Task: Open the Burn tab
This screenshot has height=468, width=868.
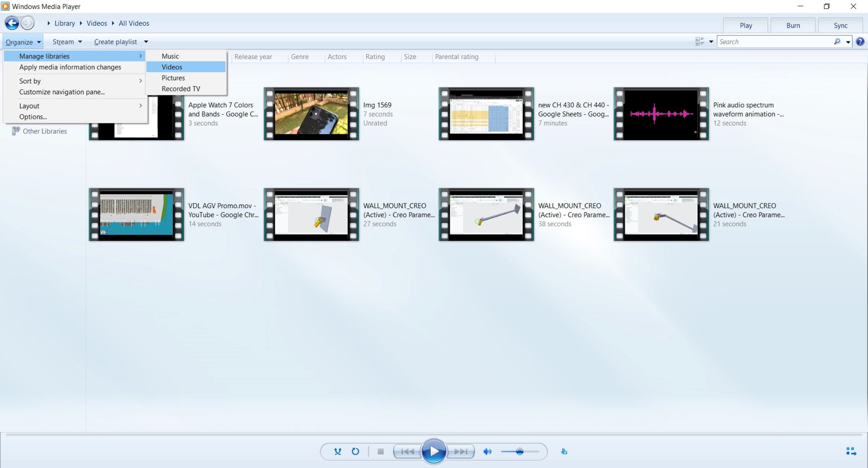Action: (793, 25)
